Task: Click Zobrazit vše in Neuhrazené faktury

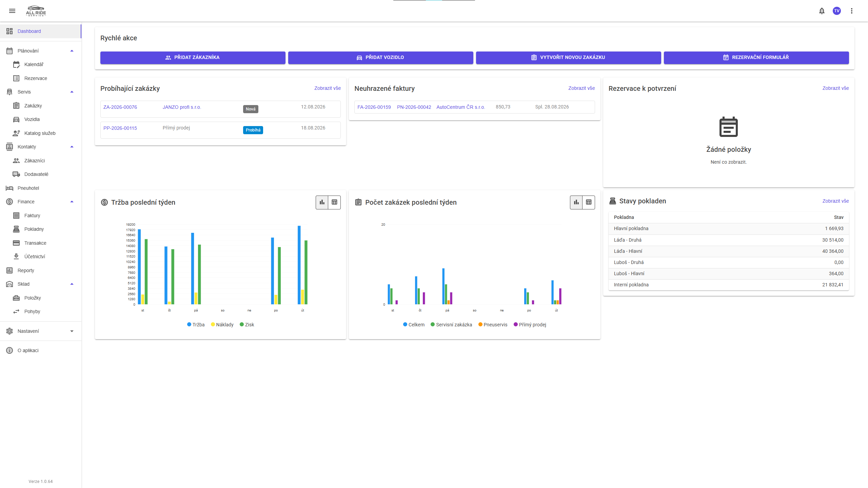Action: coord(581,88)
